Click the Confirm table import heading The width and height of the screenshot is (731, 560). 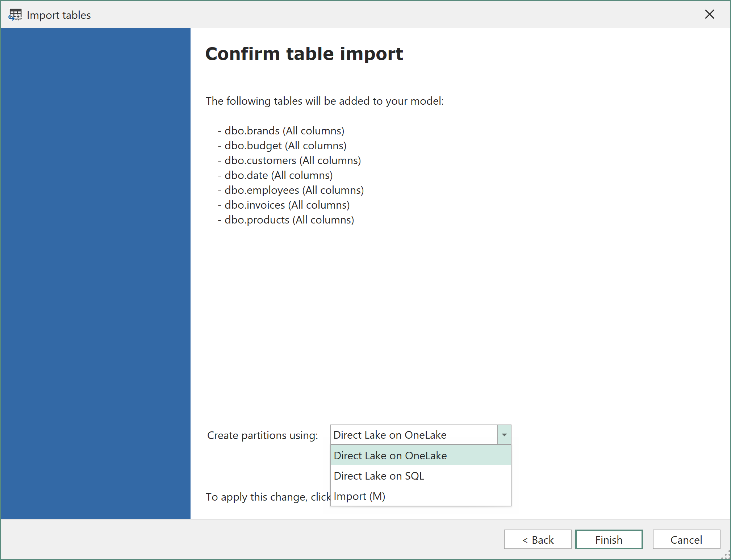point(304,54)
